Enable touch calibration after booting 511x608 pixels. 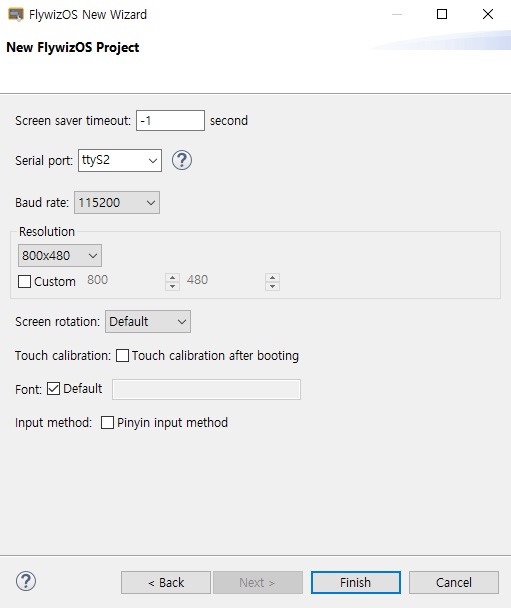click(x=123, y=356)
